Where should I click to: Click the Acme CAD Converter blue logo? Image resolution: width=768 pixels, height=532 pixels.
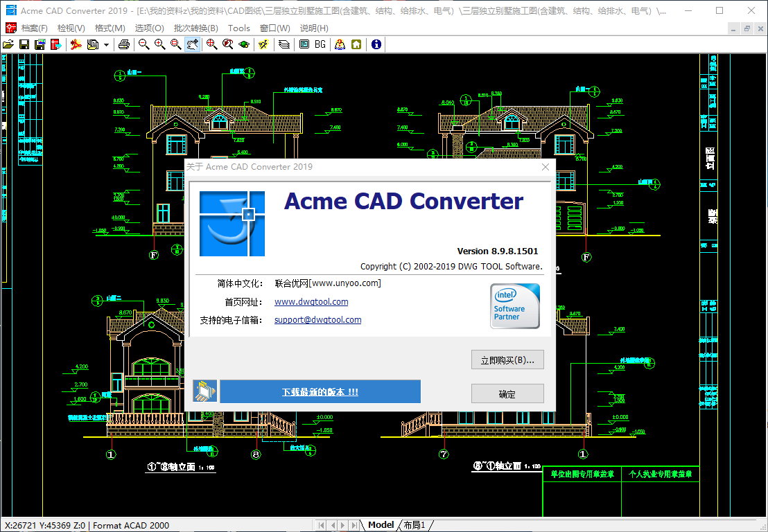232,224
